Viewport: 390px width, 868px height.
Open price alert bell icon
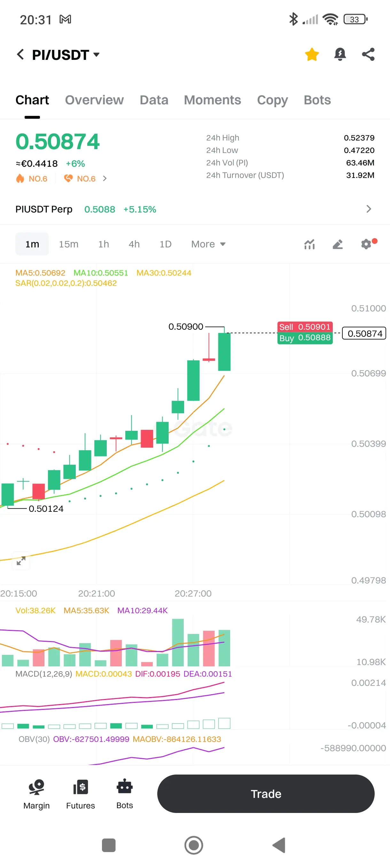340,54
